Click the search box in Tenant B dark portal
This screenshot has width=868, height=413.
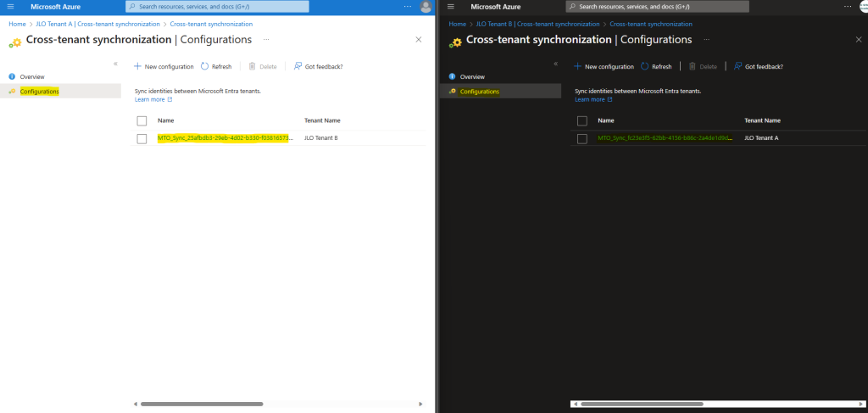tap(657, 7)
